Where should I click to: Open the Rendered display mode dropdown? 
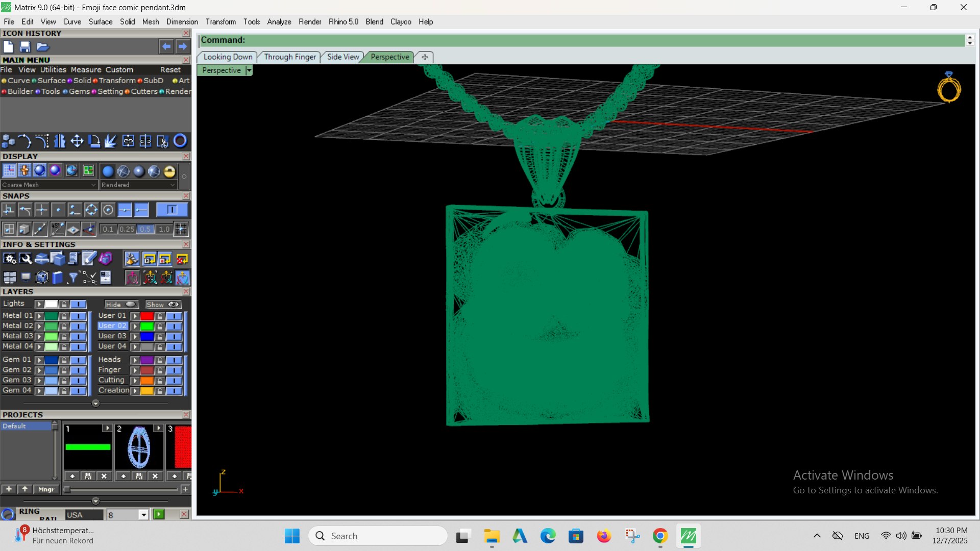[x=138, y=185]
